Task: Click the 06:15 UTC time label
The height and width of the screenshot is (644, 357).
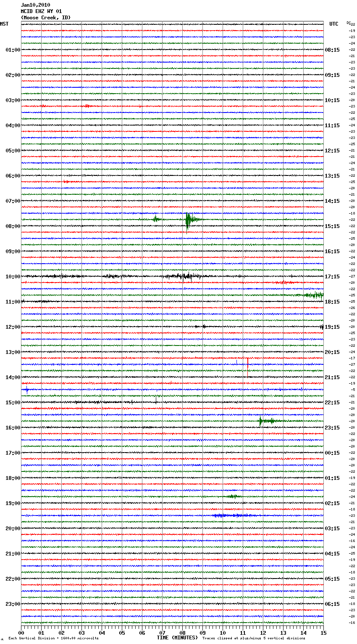Action: tap(332, 604)
